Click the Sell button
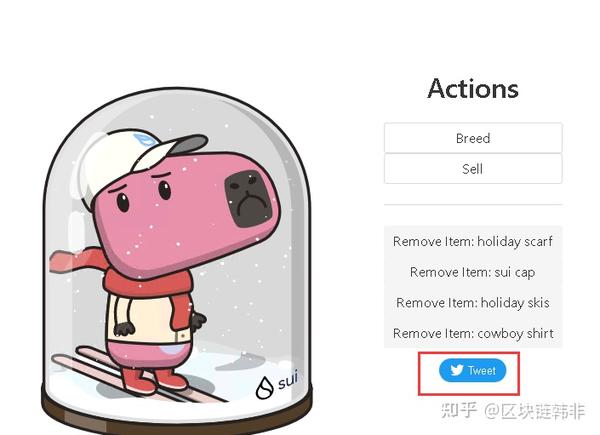 click(473, 169)
